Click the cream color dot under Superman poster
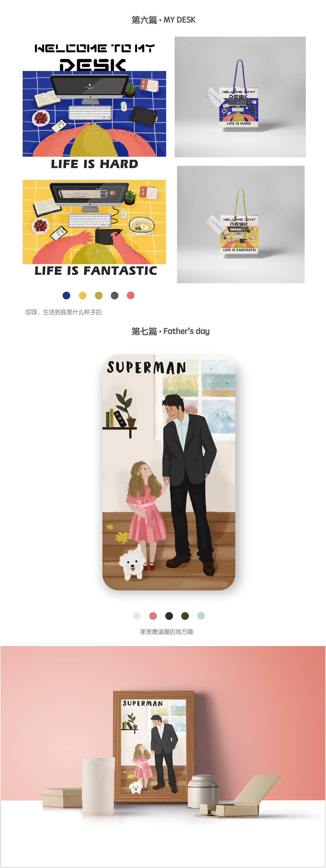This screenshot has height=868, width=326. 137,616
